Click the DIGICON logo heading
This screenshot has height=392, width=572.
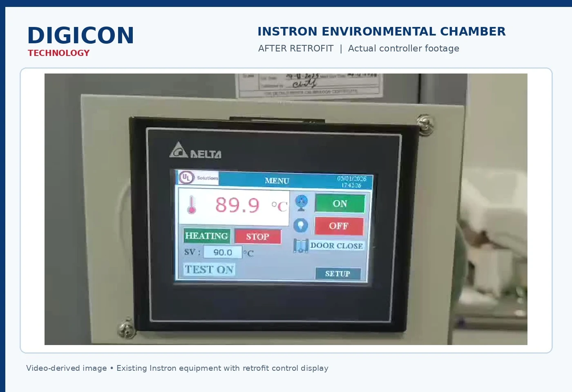pyautogui.click(x=80, y=35)
